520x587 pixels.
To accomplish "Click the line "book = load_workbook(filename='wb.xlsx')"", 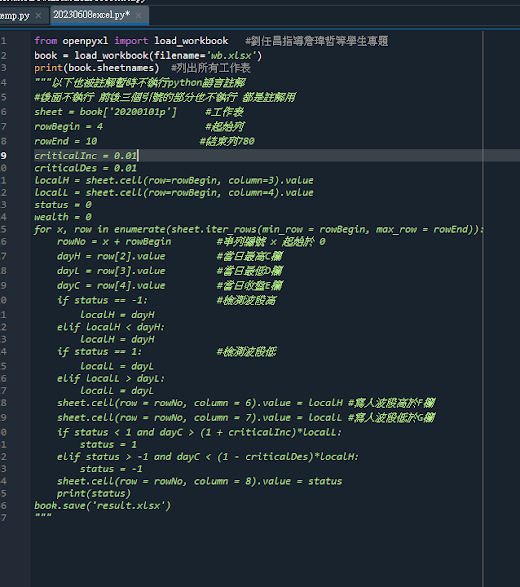I will [x=148, y=55].
